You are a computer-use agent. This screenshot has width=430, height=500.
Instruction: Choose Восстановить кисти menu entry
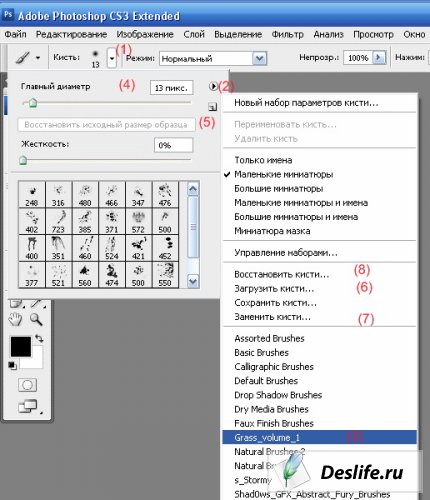click(x=319, y=275)
